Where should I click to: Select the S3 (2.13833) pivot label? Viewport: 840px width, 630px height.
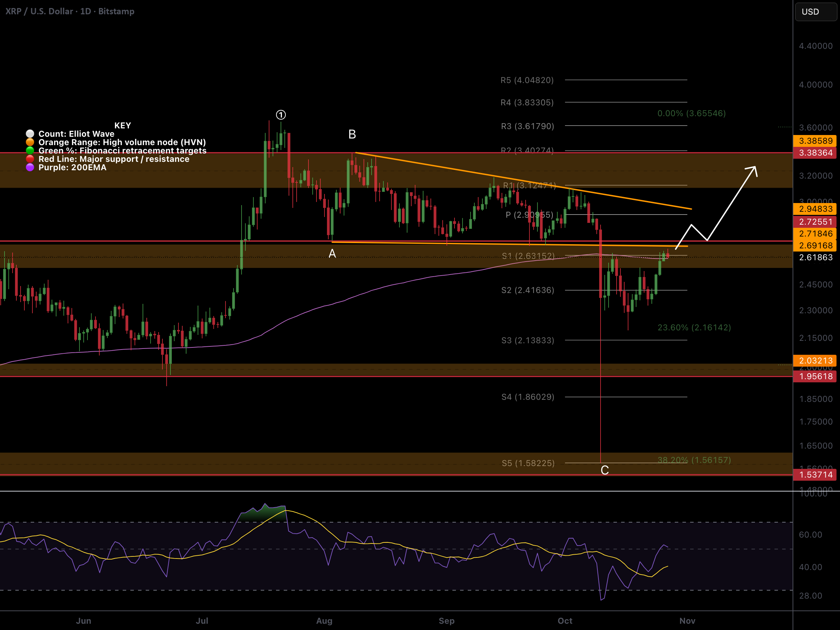click(527, 340)
